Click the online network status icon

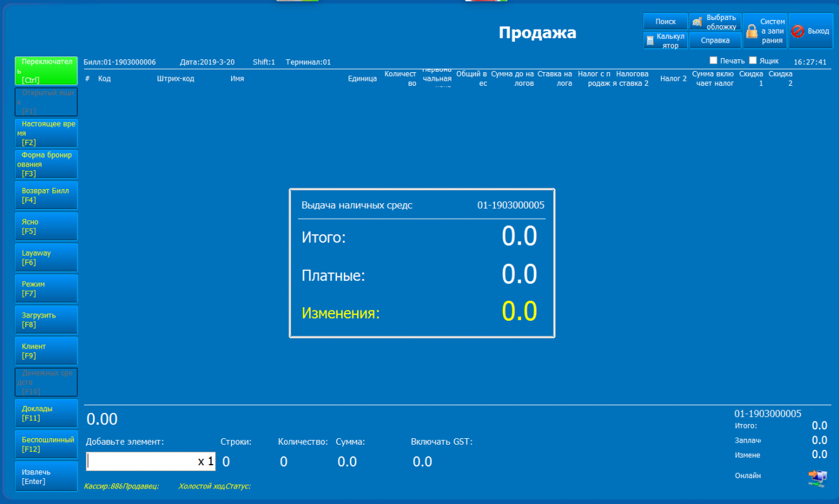pyautogui.click(x=817, y=477)
